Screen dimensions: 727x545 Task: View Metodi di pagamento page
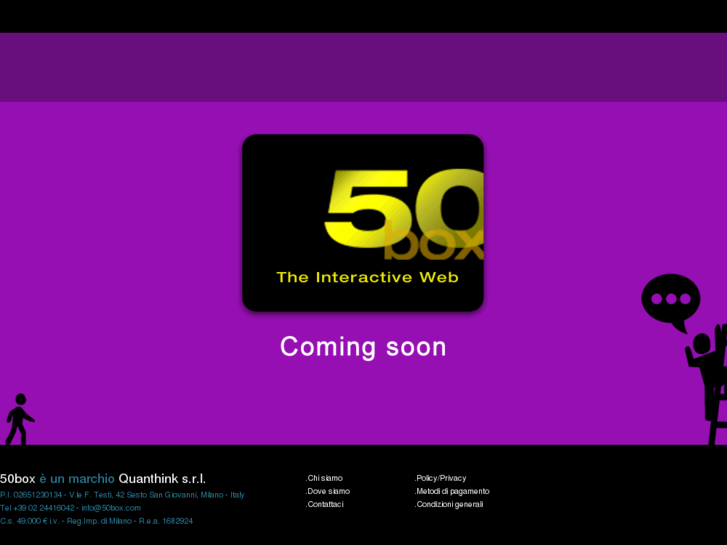(452, 491)
